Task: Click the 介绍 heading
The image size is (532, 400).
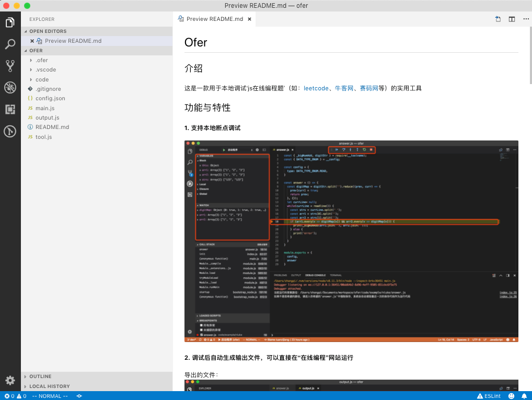Action: point(193,68)
